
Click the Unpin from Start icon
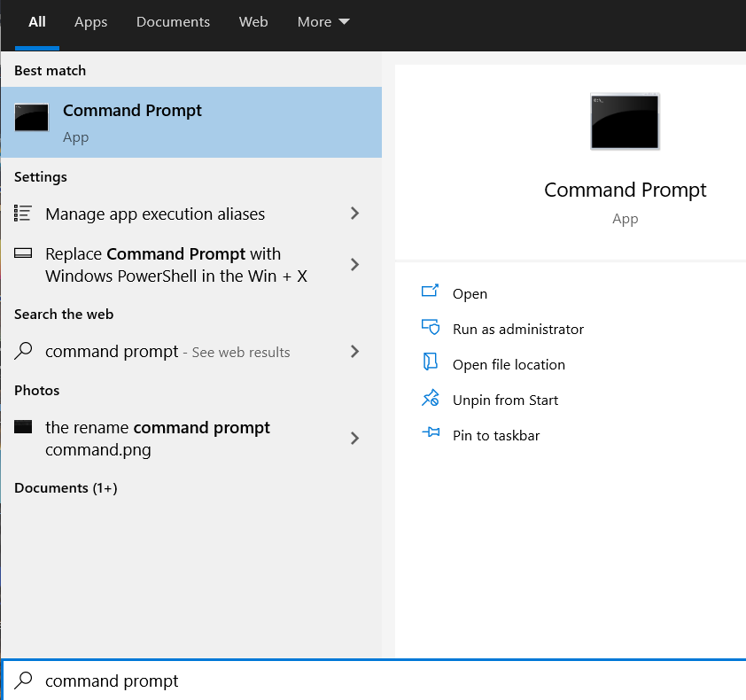[431, 399]
